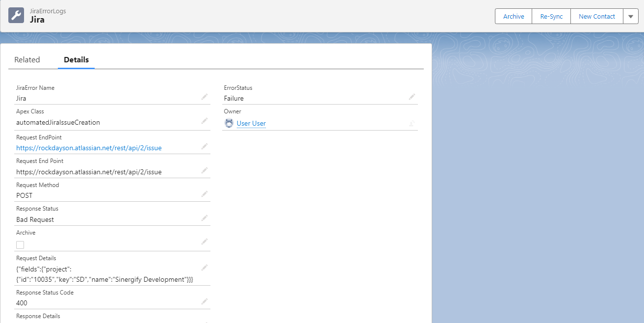Click the POST request method value
This screenshot has height=323, width=644.
pyautogui.click(x=24, y=195)
